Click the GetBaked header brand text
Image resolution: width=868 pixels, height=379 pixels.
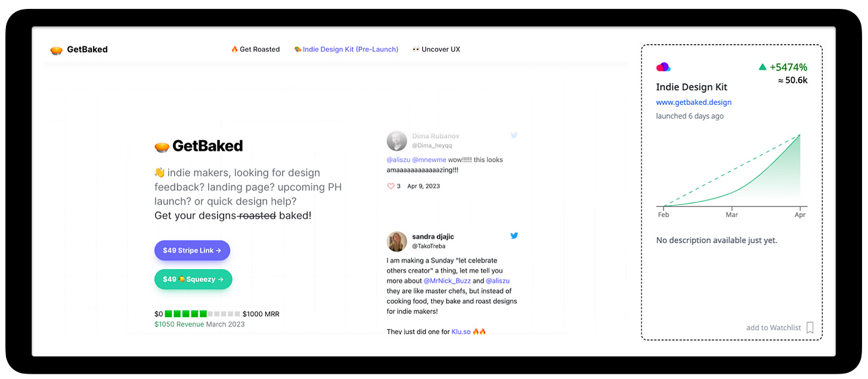(87, 49)
